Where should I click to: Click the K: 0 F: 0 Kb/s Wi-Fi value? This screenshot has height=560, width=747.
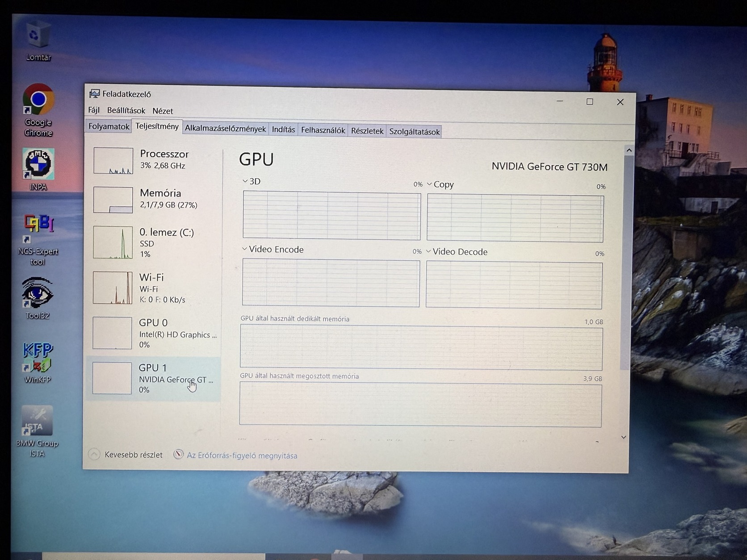pos(162,300)
